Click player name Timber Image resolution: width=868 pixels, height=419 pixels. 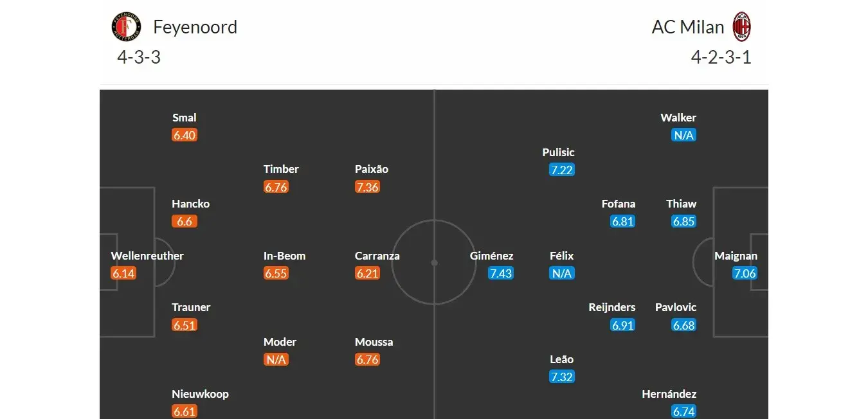pos(281,169)
